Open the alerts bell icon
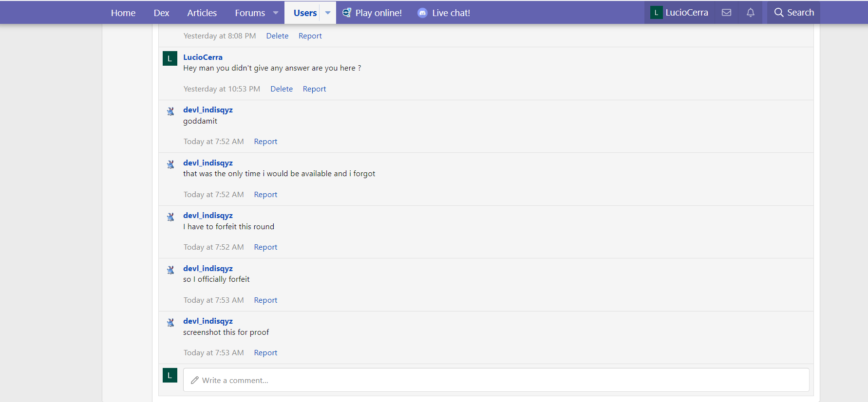Viewport: 868px width, 402px height. (751, 13)
